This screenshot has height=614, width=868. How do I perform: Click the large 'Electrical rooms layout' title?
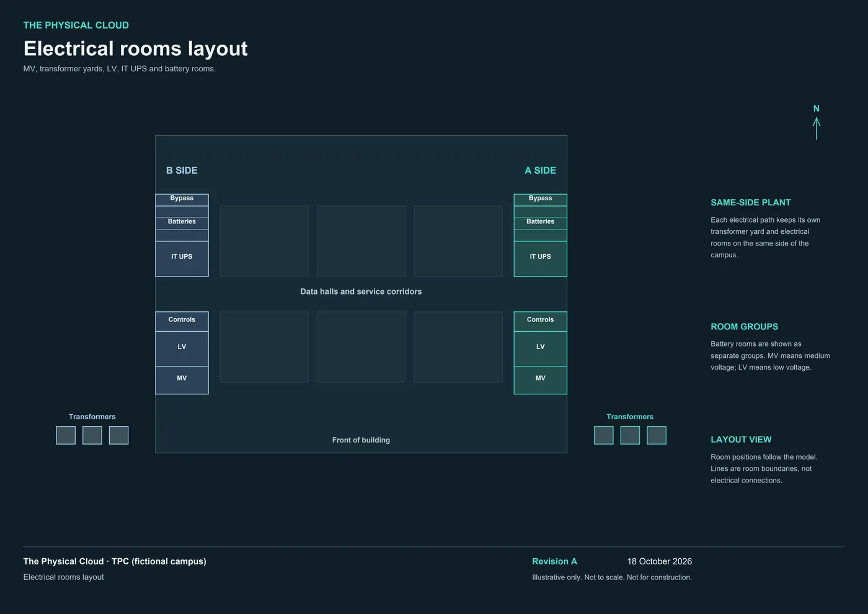click(x=135, y=48)
